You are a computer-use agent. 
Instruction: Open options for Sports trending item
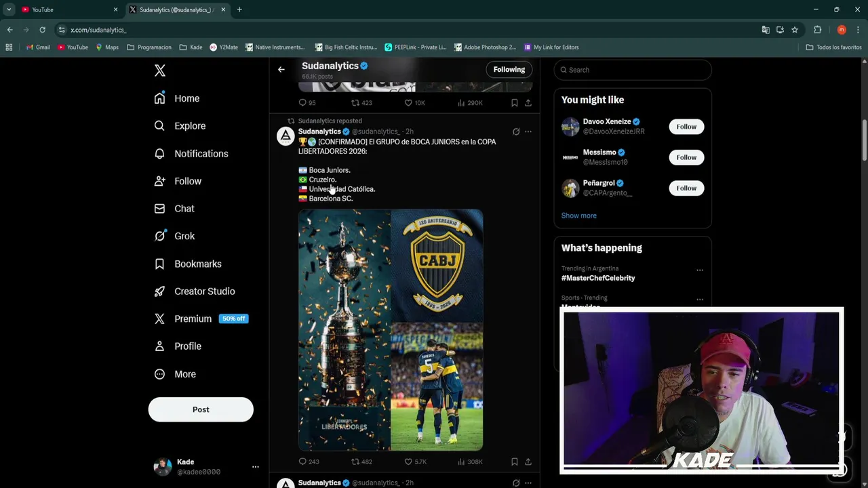point(699,299)
